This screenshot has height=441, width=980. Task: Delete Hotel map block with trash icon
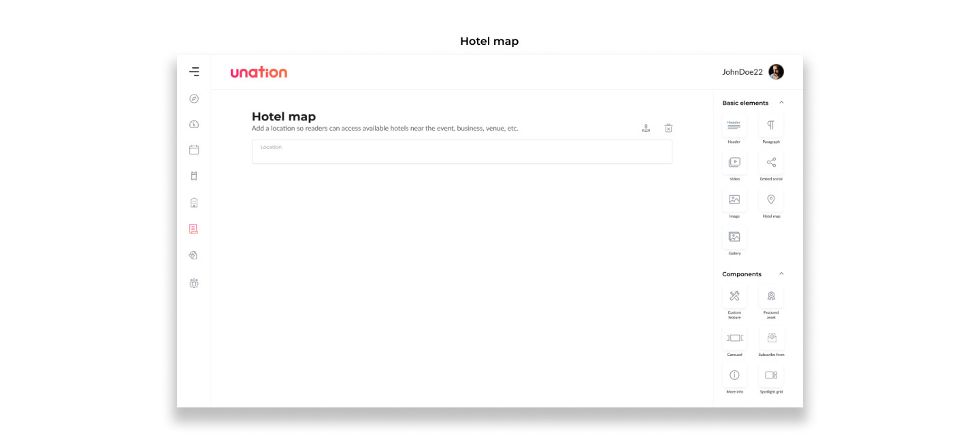point(668,128)
